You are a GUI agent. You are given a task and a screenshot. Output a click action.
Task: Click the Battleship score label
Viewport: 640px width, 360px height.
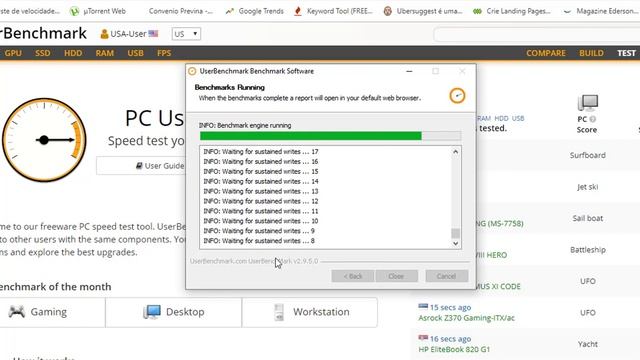588,249
